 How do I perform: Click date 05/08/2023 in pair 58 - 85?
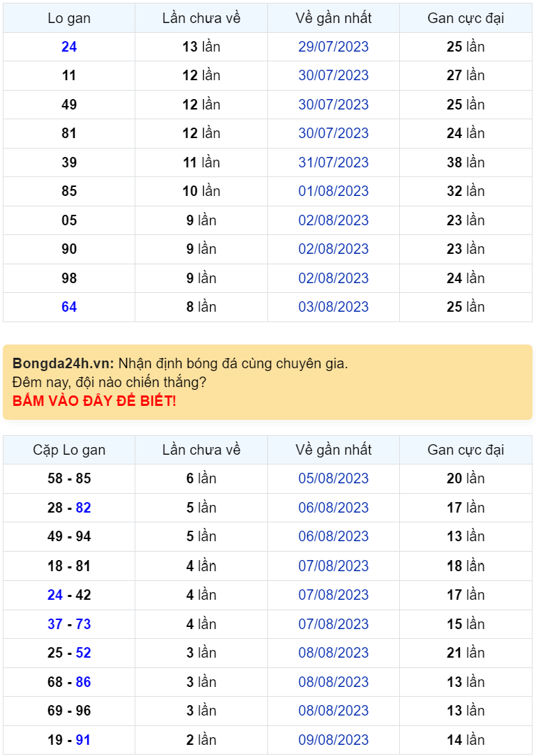(334, 478)
